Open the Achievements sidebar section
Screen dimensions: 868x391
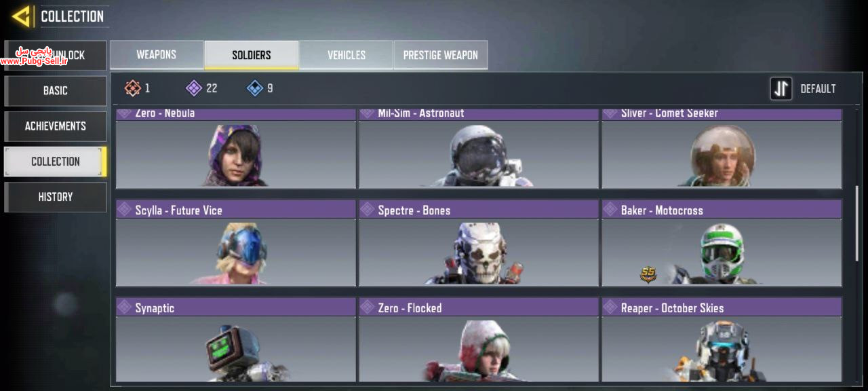pyautogui.click(x=56, y=126)
